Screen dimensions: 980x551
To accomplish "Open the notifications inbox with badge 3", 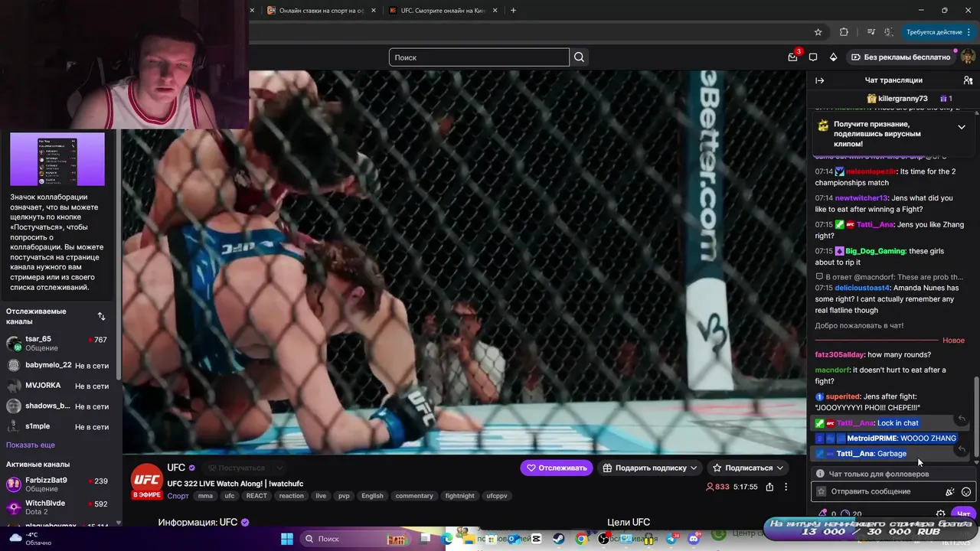I will [x=792, y=57].
